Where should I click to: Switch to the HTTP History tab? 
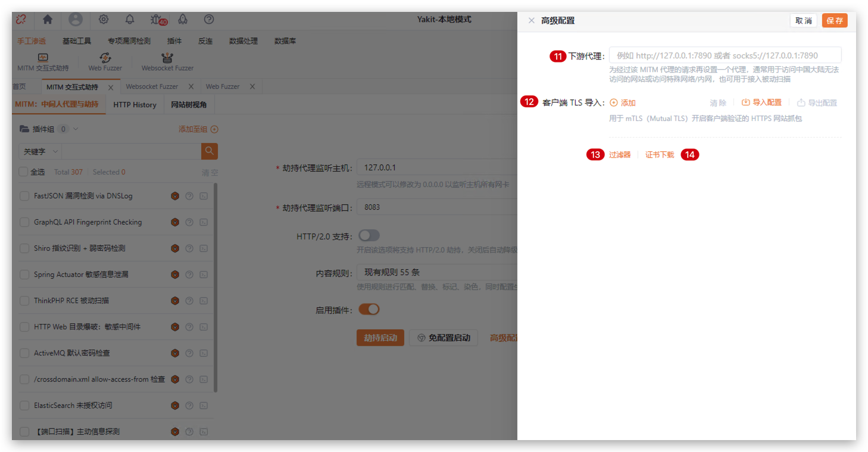click(x=135, y=105)
